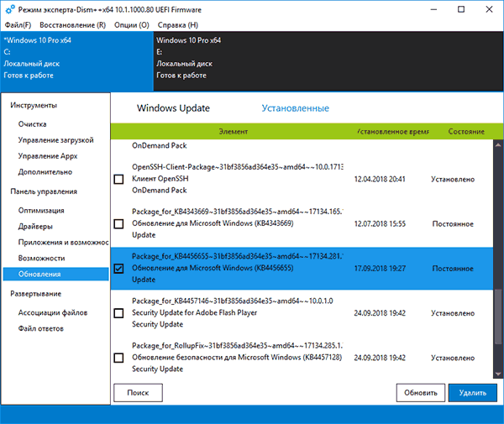Sort by the Состояние column header
The image size is (504, 424).
point(466,131)
